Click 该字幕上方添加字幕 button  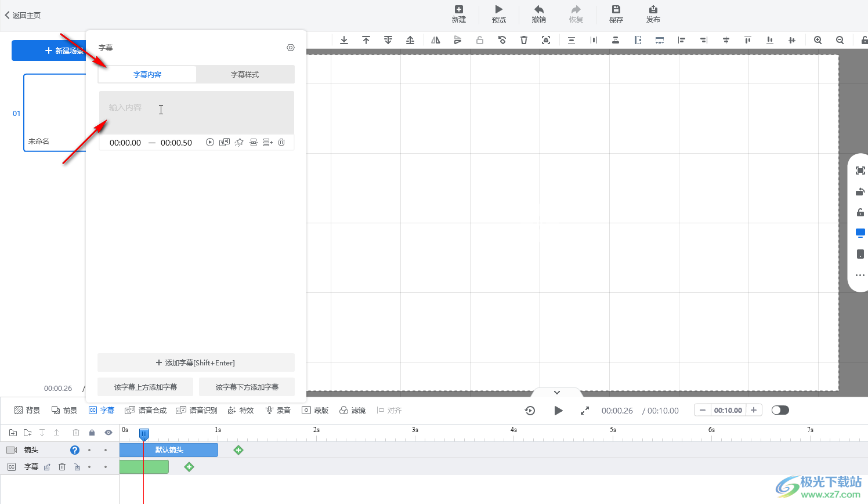point(146,387)
